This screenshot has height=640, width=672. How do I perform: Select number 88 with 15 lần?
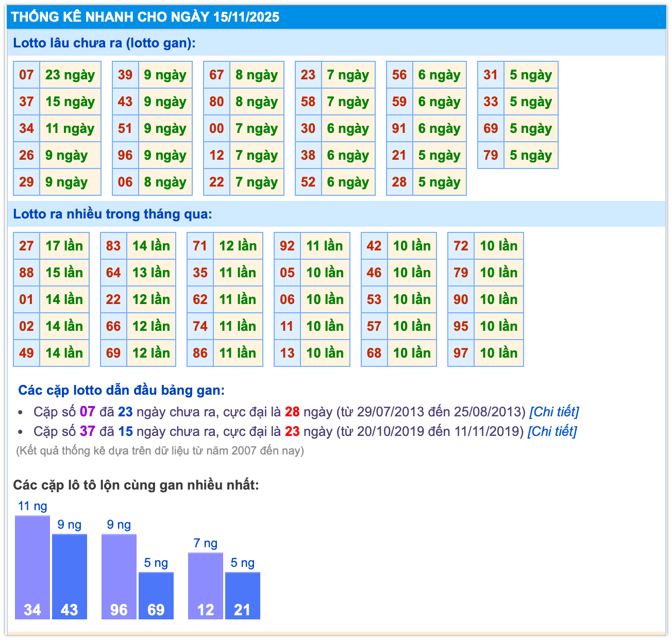pyautogui.click(x=26, y=273)
